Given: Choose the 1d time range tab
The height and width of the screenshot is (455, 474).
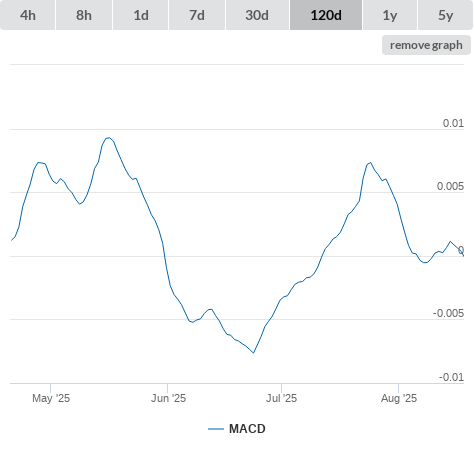Looking at the screenshot, I should [x=141, y=15].
